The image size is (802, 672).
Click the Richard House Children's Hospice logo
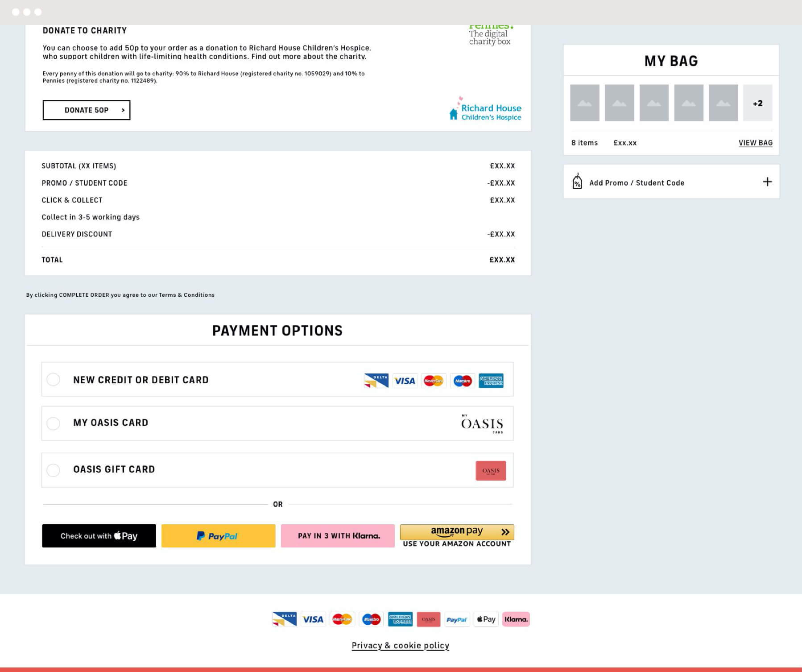[485, 108]
